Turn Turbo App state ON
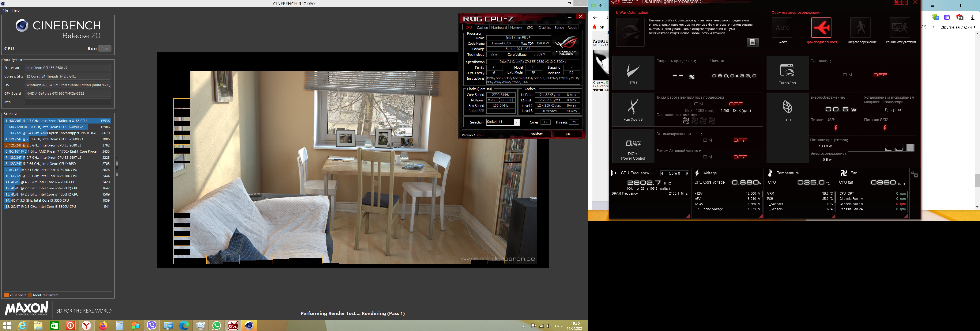980x331 pixels. coord(847,75)
